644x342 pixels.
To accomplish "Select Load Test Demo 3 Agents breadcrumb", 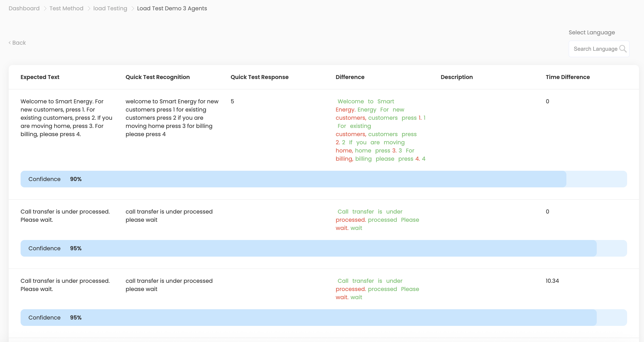I will coord(172,8).
